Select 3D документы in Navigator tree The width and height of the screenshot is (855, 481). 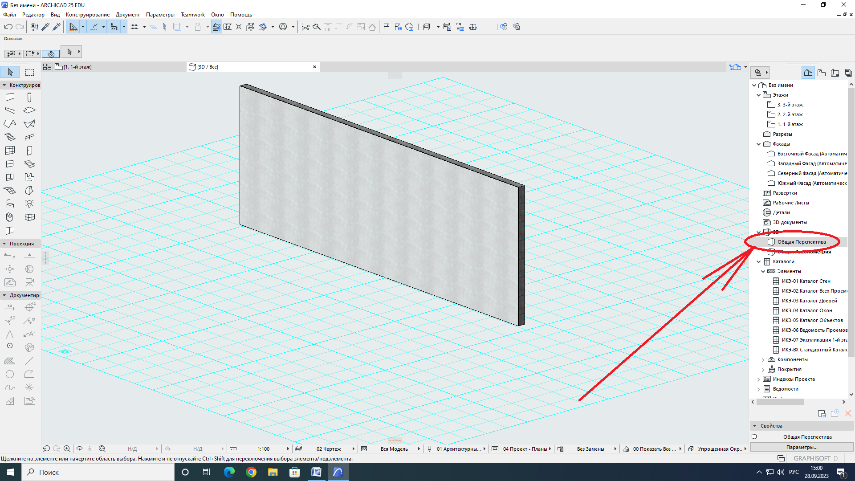click(790, 223)
